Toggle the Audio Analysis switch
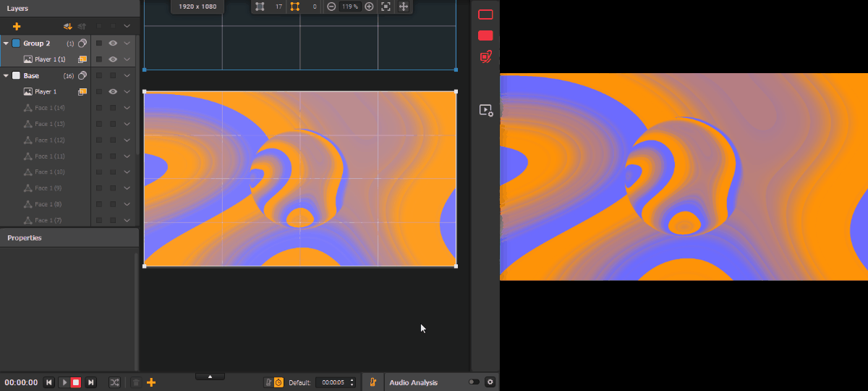Screen dimensions: 868x391 [474, 382]
